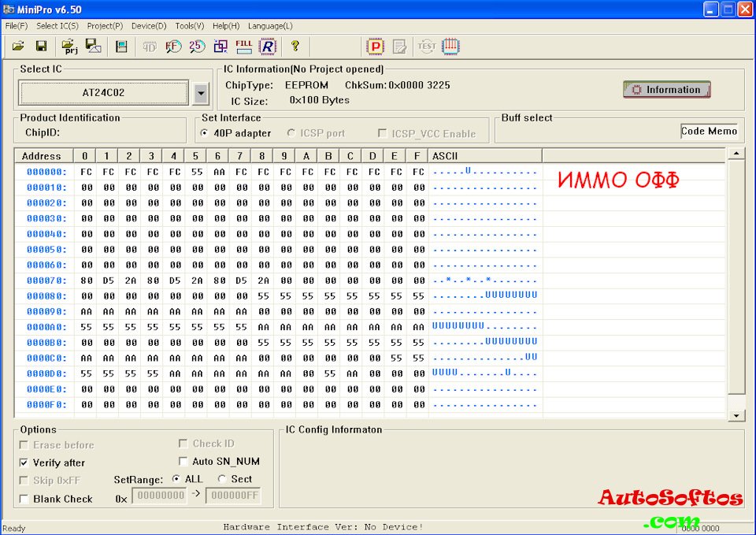This screenshot has width=756, height=535.
Task: Open the Device(D) menu
Action: [149, 26]
